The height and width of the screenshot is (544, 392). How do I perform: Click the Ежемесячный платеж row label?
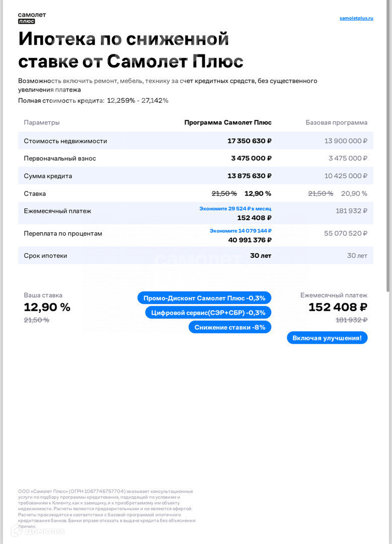[57, 211]
